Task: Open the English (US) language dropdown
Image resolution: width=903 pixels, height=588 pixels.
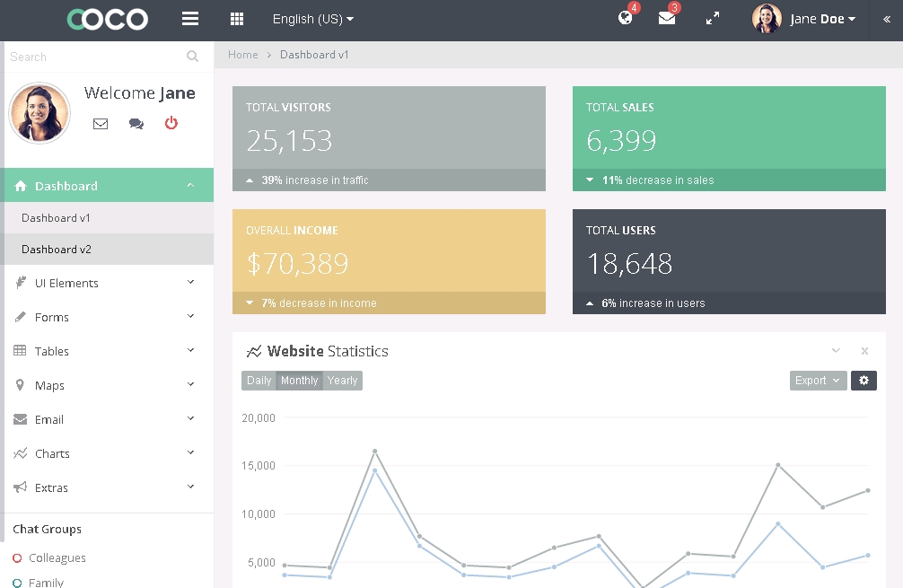Action: [x=312, y=19]
